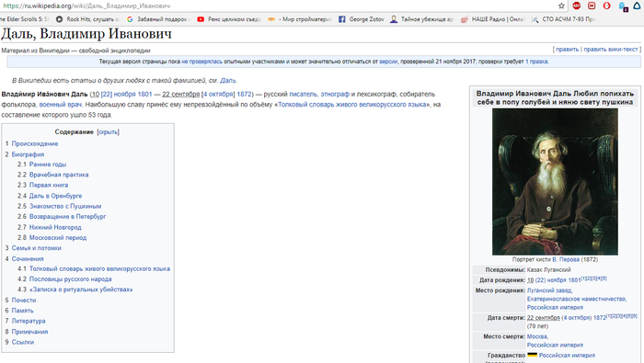
Task: Go to subsection 2.7 Нижний Новгород
Action: coord(55,227)
